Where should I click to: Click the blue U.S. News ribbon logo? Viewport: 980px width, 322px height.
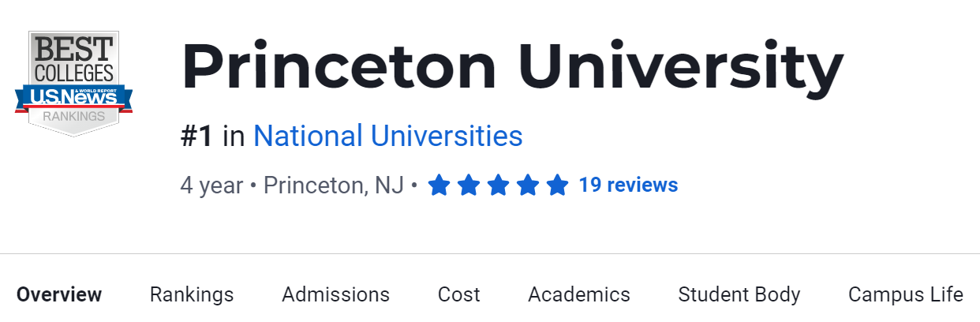73,98
